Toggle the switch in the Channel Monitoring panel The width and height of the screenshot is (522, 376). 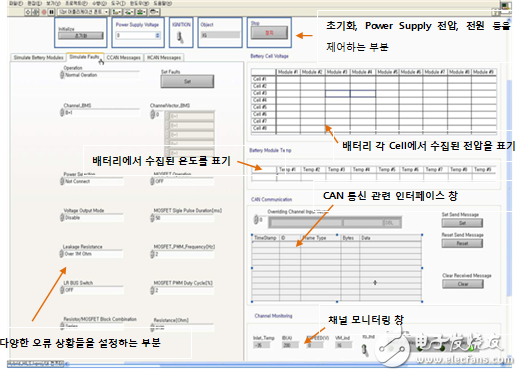(366, 350)
